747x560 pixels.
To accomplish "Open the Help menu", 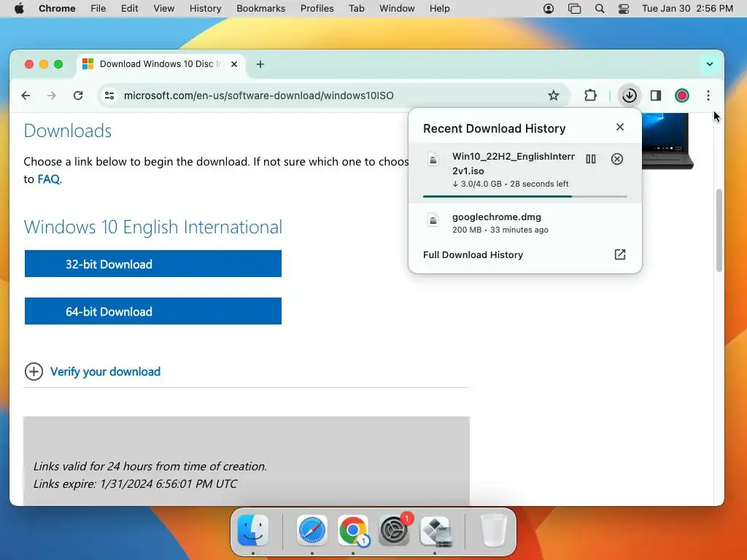I will [440, 9].
